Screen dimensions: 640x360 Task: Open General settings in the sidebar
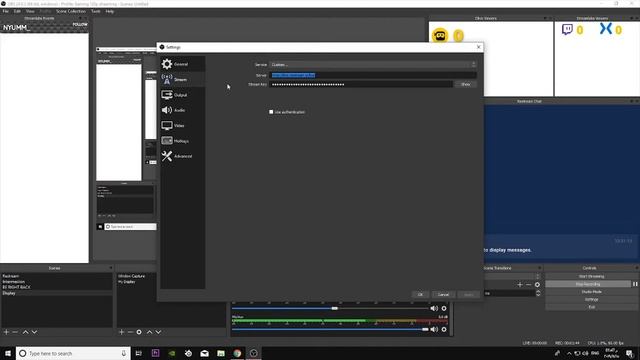pyautogui.click(x=182, y=64)
